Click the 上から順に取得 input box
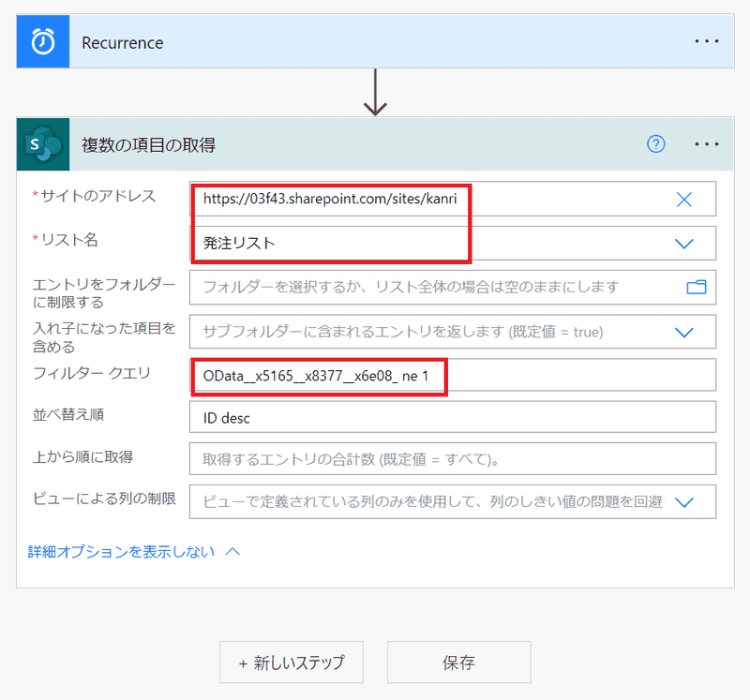The width and height of the screenshot is (750, 700). pyautogui.click(x=452, y=459)
